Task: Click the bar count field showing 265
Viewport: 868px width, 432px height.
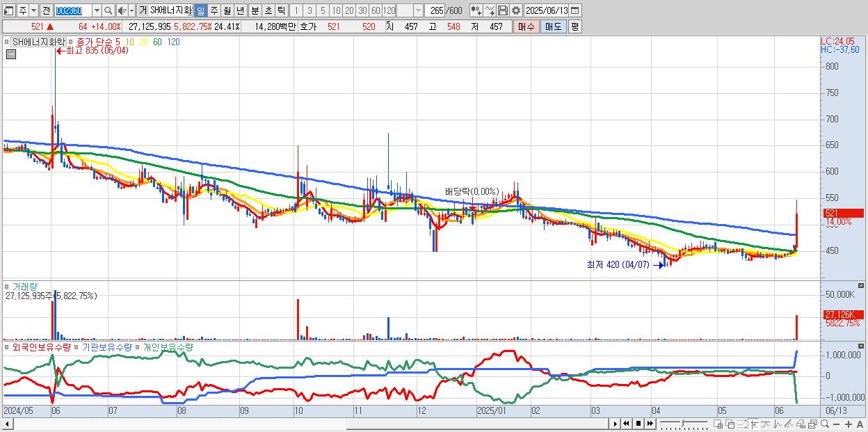Action: pos(434,10)
